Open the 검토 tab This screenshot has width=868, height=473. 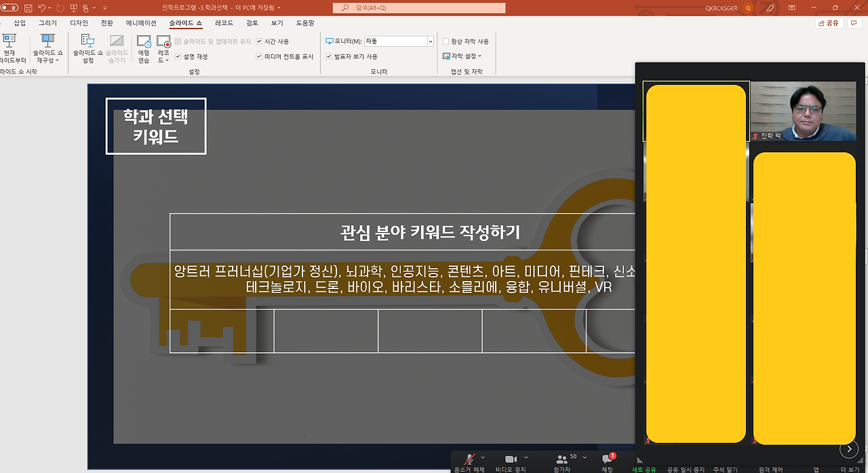pyautogui.click(x=252, y=22)
